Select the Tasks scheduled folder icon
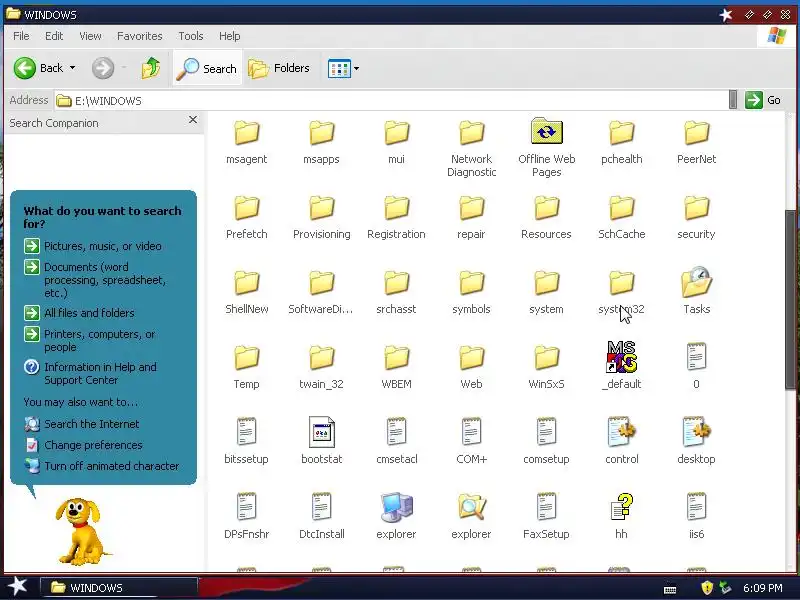The width and height of the screenshot is (800, 600). pyautogui.click(x=696, y=282)
